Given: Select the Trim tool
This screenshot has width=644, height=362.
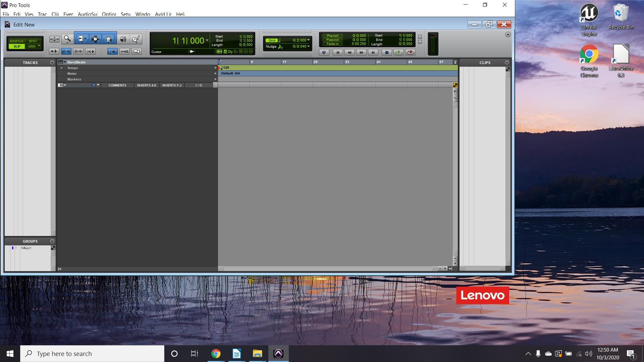Looking at the screenshot, I should [x=82, y=39].
